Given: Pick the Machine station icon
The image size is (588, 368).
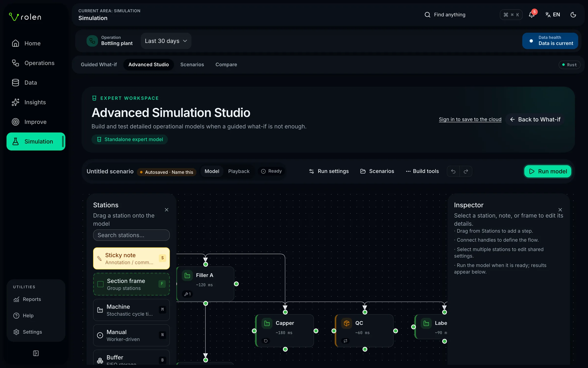Looking at the screenshot, I should (x=100, y=310).
